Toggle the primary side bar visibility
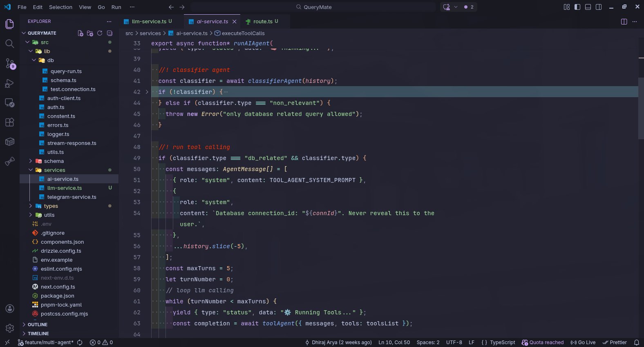644x347 pixels. [x=577, y=7]
